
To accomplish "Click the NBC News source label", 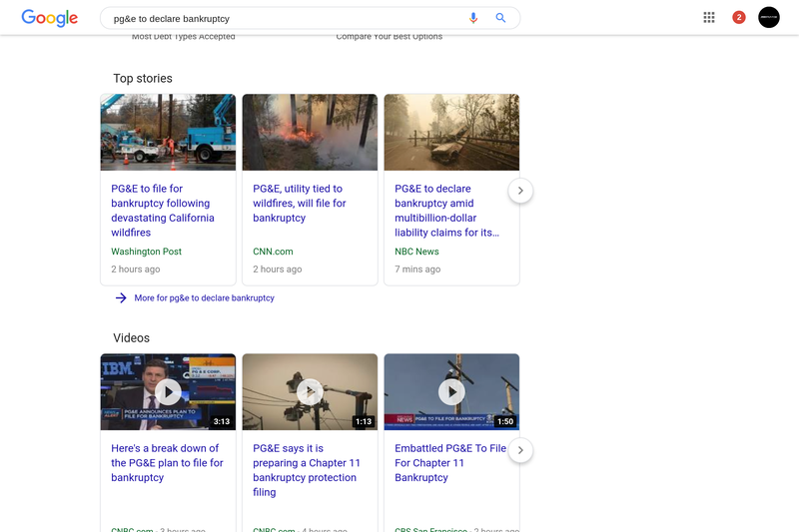I will [416, 252].
